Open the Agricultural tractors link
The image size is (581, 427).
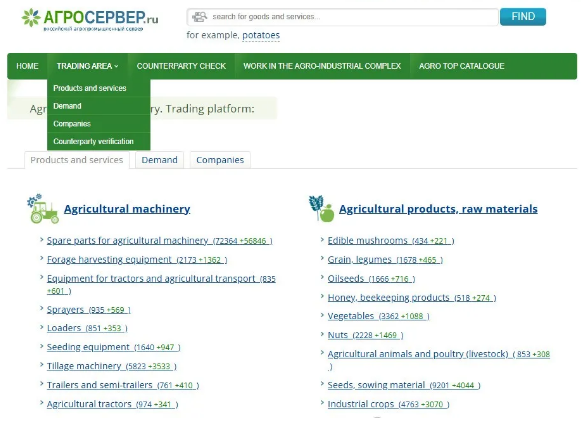(112, 404)
